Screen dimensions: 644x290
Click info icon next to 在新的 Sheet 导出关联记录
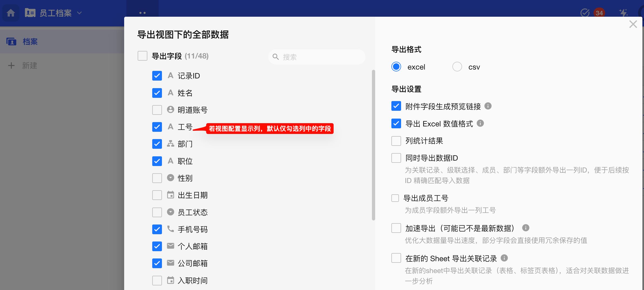pos(504,258)
